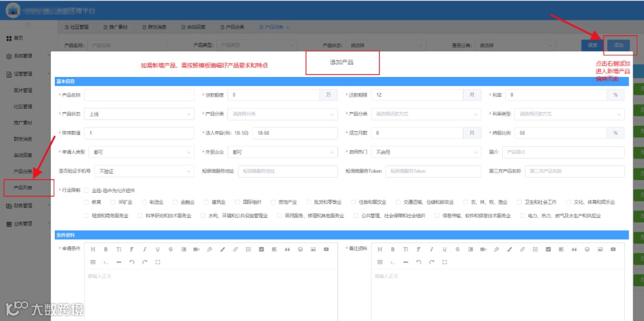Viewport: 644px width, 321px height.
Task: Toggle Bold in 备注资料 editor toolbar
Action: point(392,249)
